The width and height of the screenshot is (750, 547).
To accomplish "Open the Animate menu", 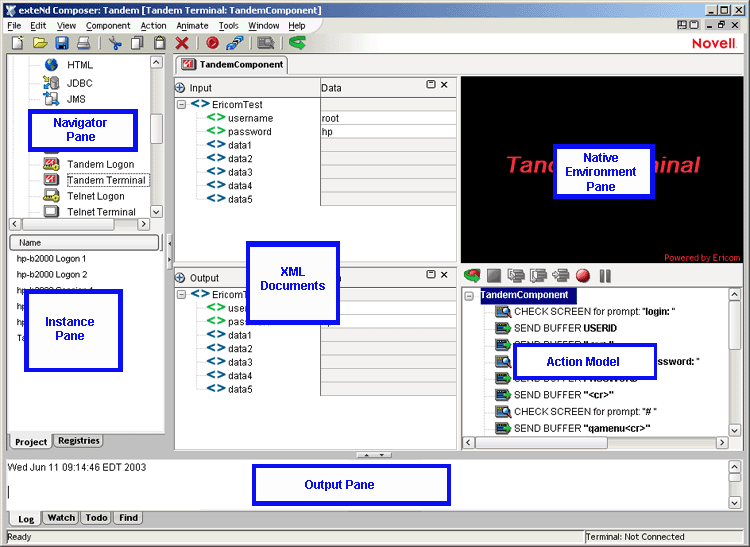I will (x=192, y=25).
